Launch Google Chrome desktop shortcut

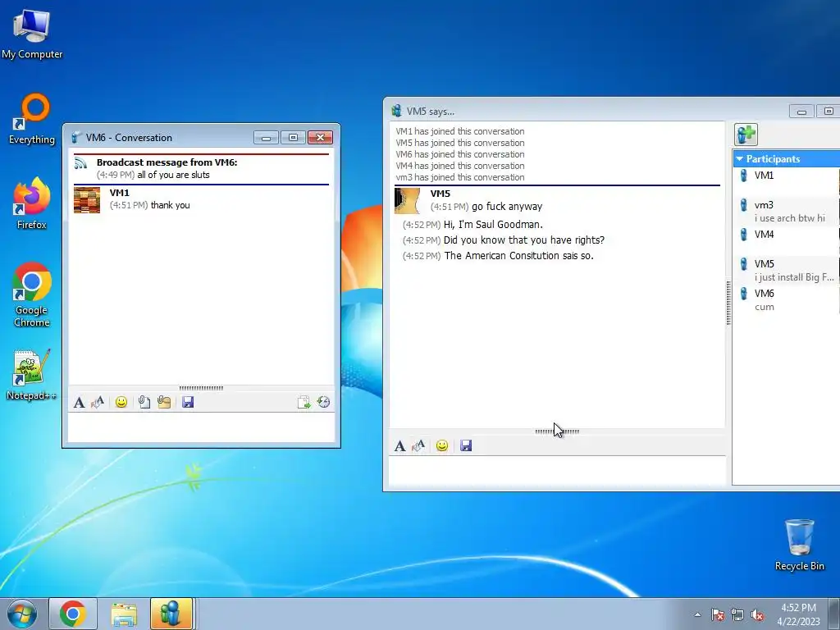pyautogui.click(x=32, y=294)
